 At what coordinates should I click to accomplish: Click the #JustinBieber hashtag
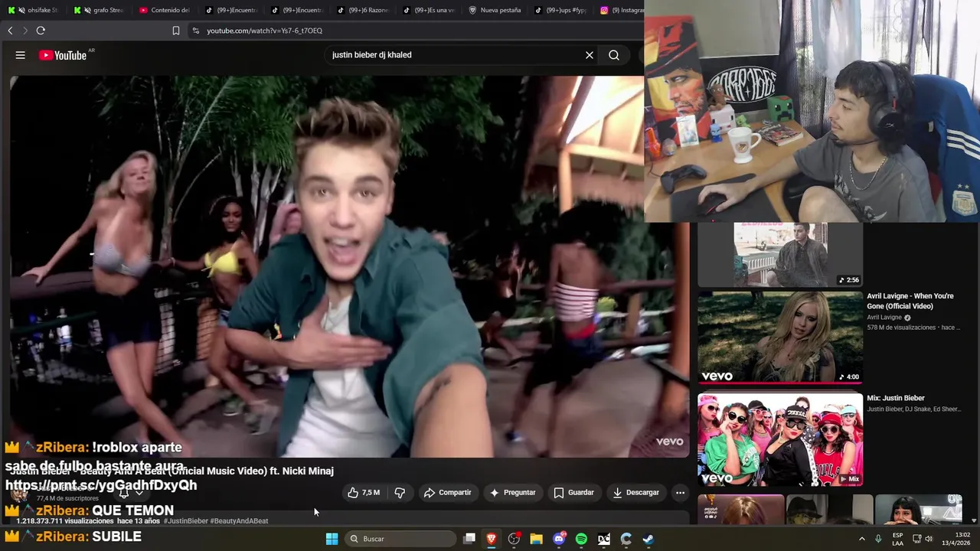[x=185, y=521]
